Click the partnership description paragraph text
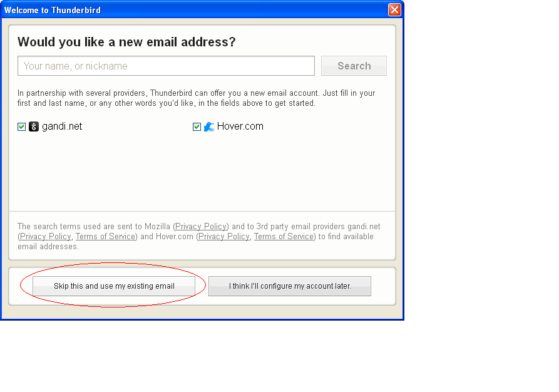The height and width of the screenshot is (392, 559). click(x=196, y=98)
